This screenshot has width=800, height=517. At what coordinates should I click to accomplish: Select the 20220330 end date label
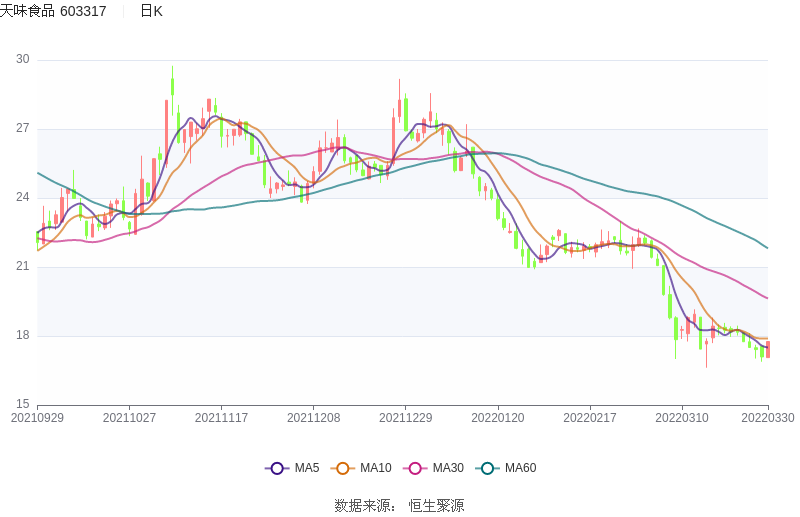coord(768,418)
